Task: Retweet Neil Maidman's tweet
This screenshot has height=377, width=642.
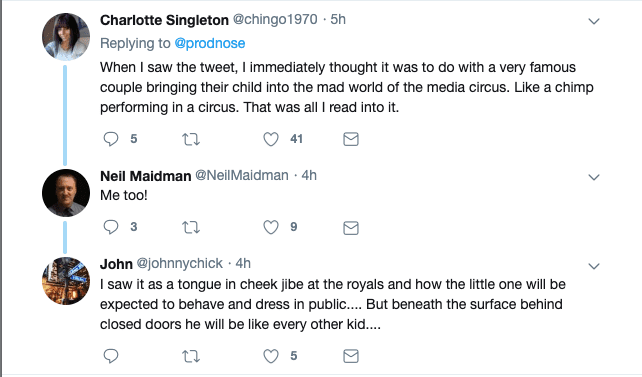Action: tap(191, 227)
